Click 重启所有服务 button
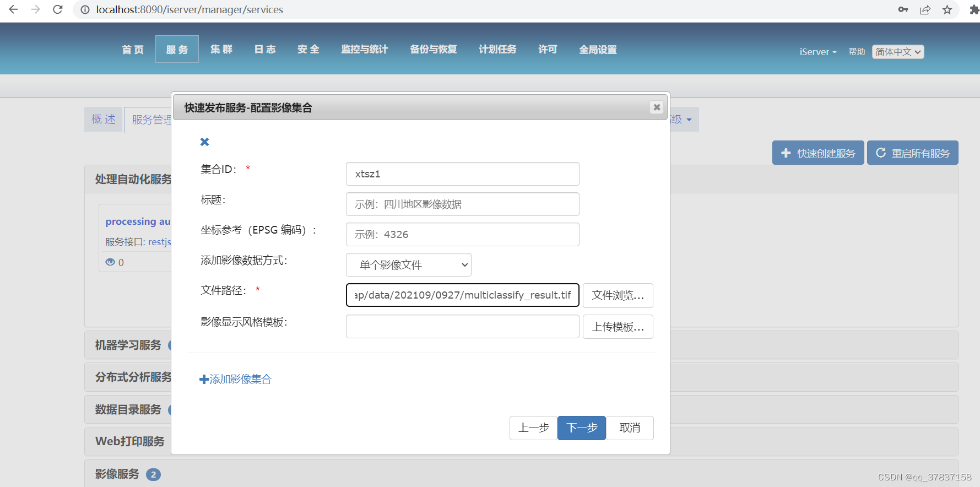This screenshot has height=487, width=980. [x=913, y=153]
